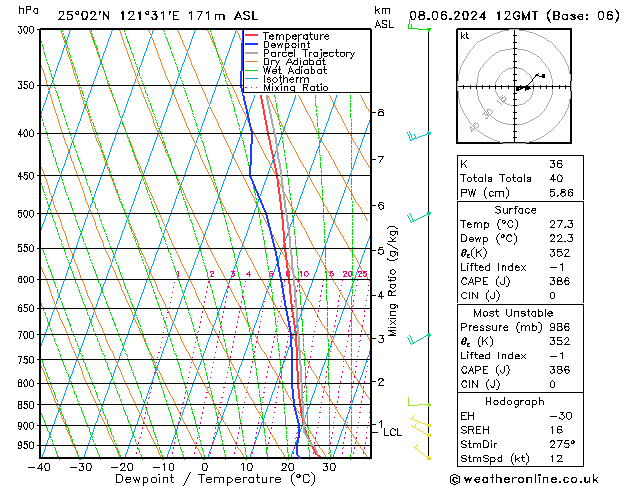Click the LCL marker label
629x486 pixels.
pyautogui.click(x=393, y=433)
